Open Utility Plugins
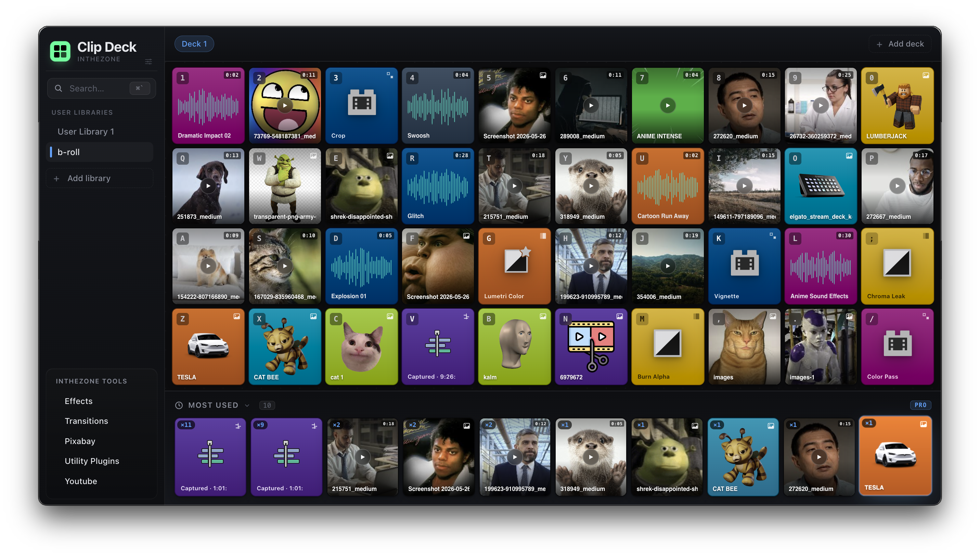Screen dimensions: 980x556 [x=92, y=461]
